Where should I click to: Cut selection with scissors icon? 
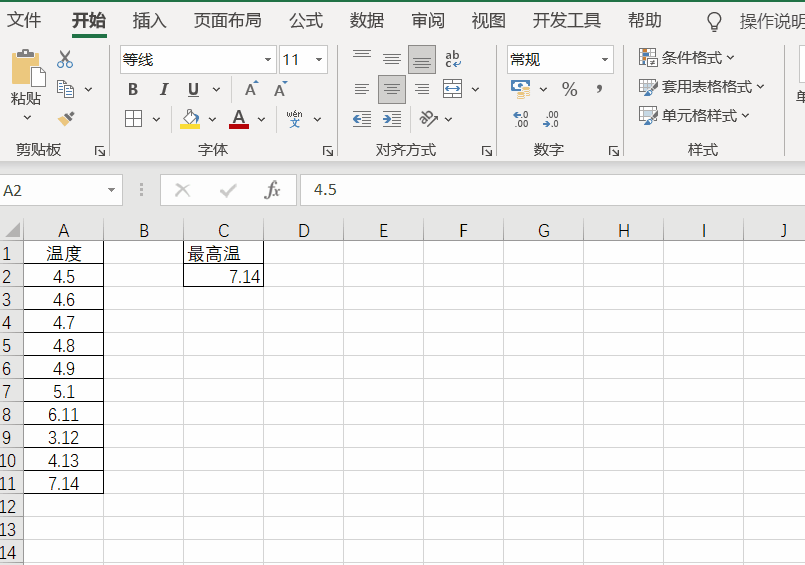tap(65, 60)
